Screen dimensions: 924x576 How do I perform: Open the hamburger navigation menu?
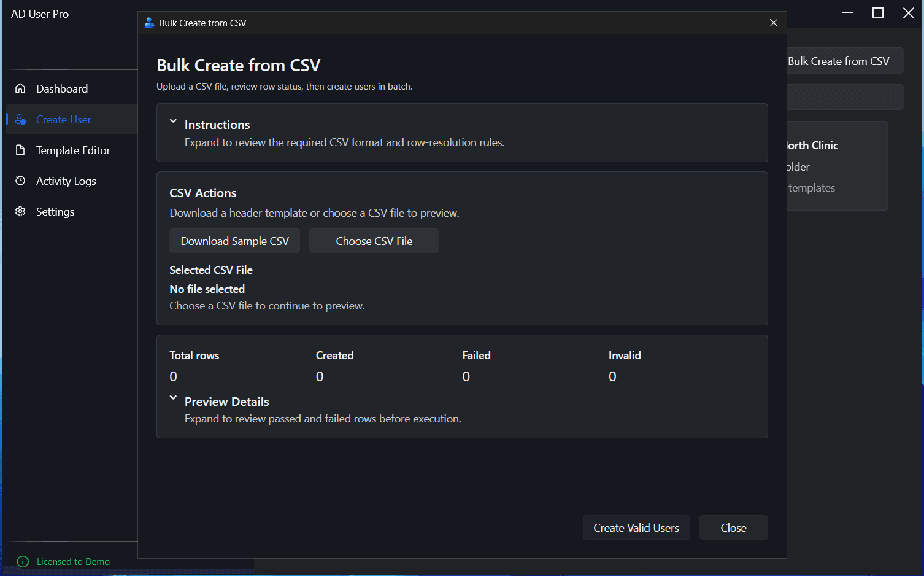click(x=20, y=42)
